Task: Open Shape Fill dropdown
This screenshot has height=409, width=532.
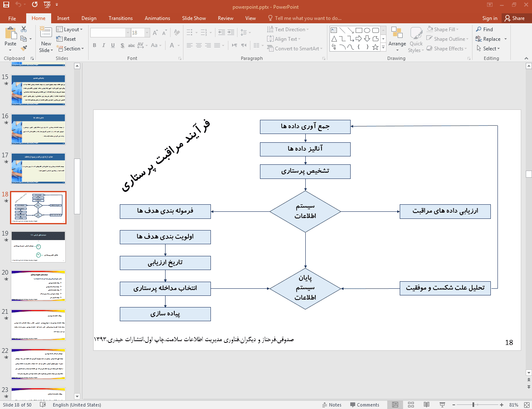Action: pyautogui.click(x=443, y=30)
